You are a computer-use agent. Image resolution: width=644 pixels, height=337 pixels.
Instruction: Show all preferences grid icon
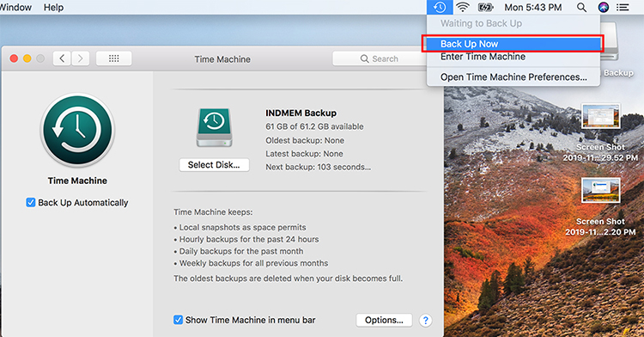pyautogui.click(x=113, y=58)
